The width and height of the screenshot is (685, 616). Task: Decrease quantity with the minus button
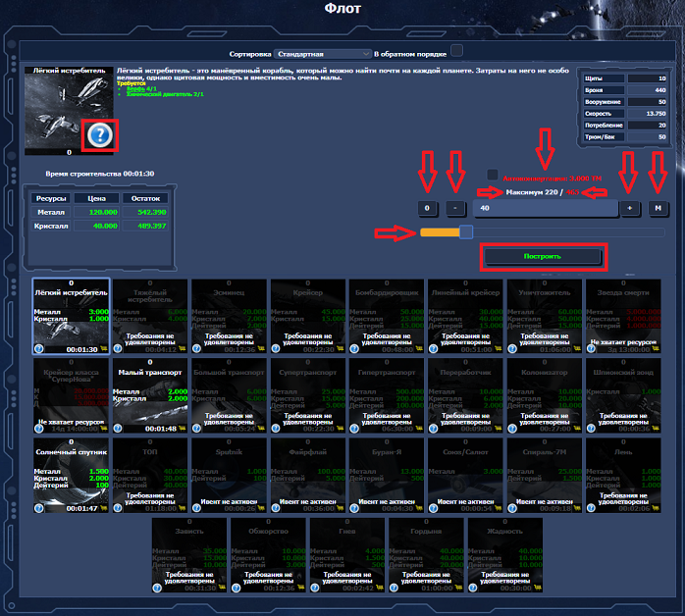tap(455, 208)
